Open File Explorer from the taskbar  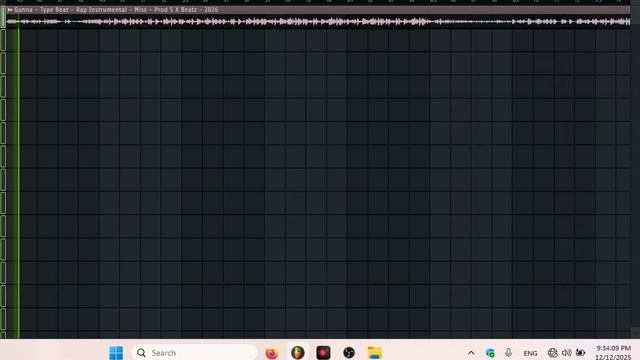374,353
